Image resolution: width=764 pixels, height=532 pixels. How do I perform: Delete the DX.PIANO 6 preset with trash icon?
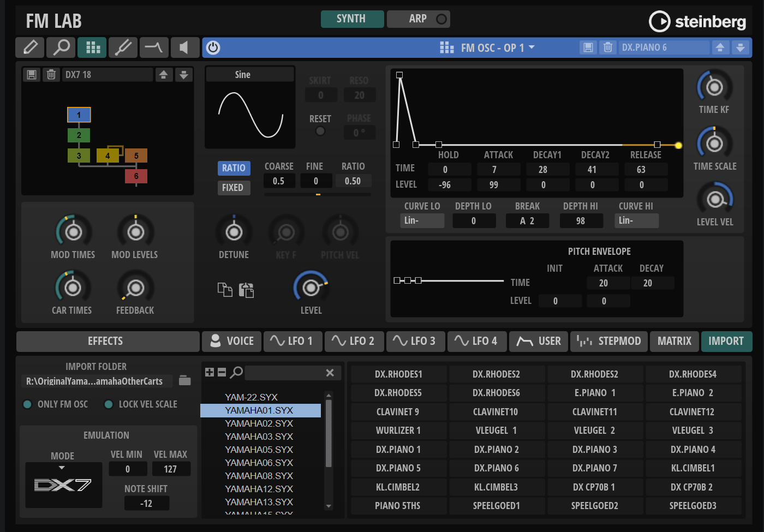607,47
